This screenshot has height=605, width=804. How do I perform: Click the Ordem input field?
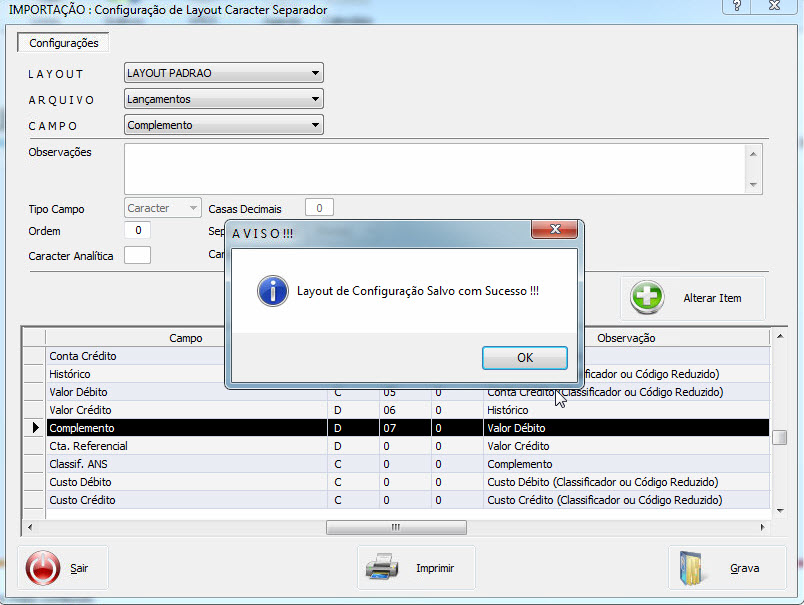pos(137,231)
